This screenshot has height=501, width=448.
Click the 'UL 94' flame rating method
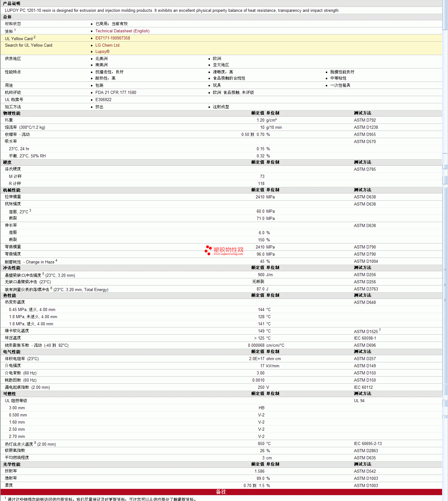359,401
